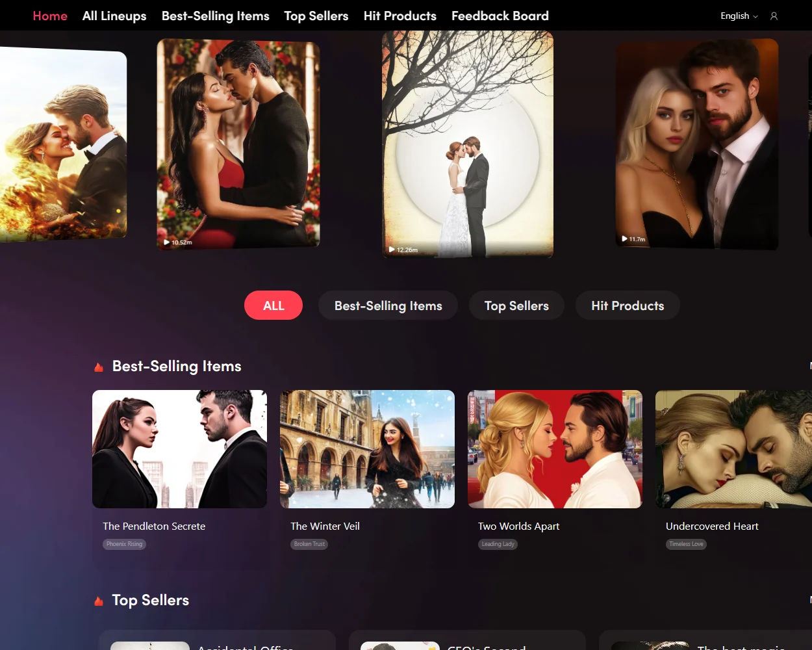Choose the Hit Products filter pill
812x650 pixels.
click(x=628, y=305)
